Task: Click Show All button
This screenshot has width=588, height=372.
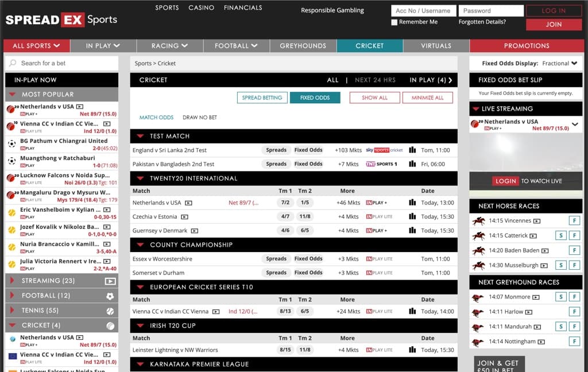Action: click(374, 98)
